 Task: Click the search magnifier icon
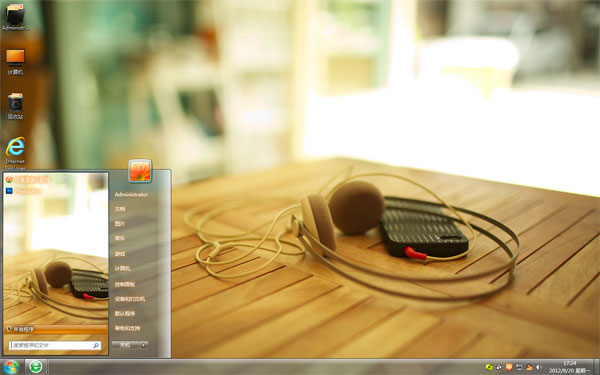point(96,345)
